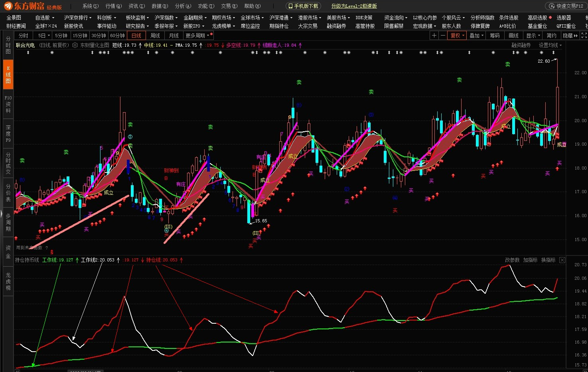The height and width of the screenshot is (372, 588).
Task: Expand the 设置均线 dropdown
Action: coord(550,45)
